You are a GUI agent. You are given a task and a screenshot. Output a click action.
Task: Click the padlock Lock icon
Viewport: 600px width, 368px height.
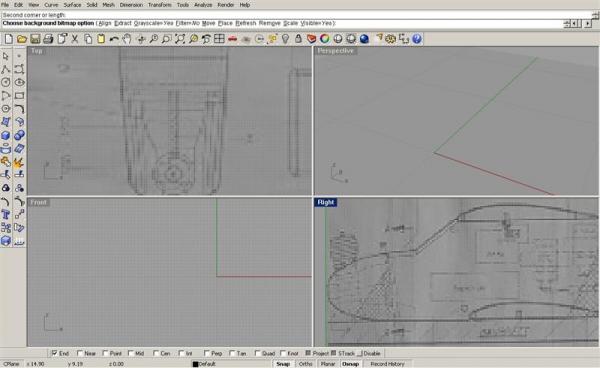click(x=298, y=39)
